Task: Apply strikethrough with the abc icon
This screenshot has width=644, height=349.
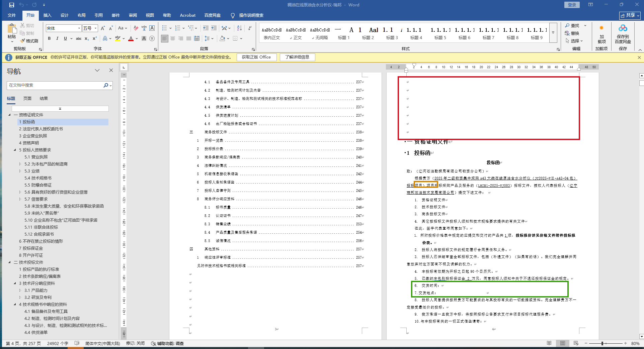Action: click(79, 38)
